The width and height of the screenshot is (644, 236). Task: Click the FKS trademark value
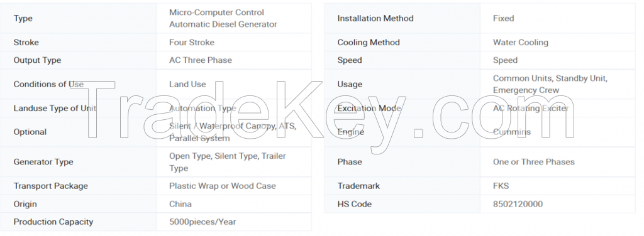[x=501, y=186]
